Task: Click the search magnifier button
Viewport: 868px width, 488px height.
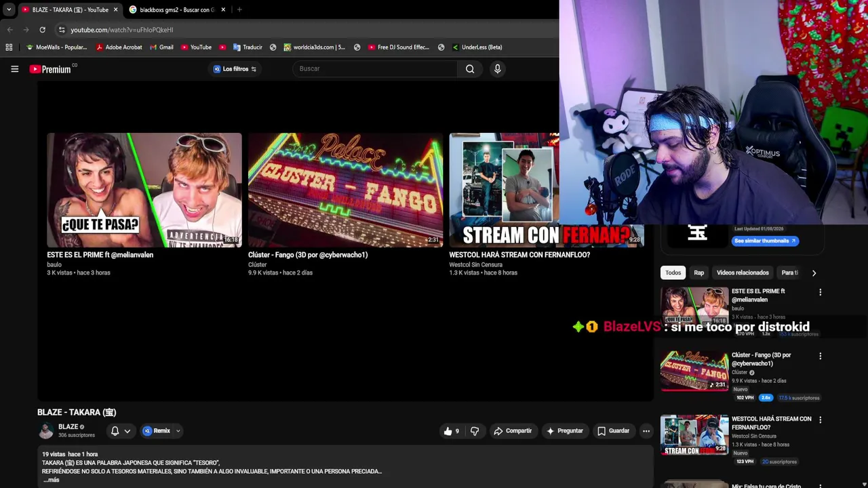Action: 470,68
